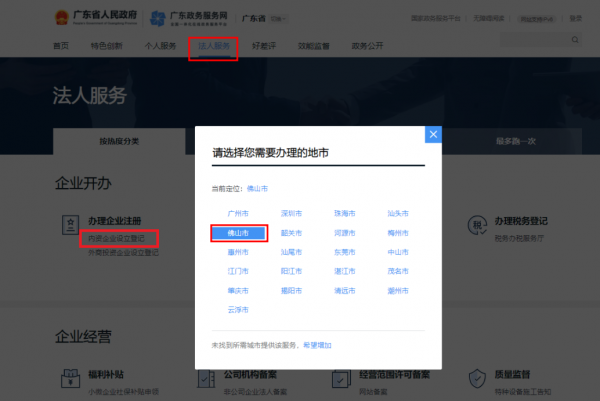Open the 法人服务 menu tab
600x401 pixels.
coord(213,46)
